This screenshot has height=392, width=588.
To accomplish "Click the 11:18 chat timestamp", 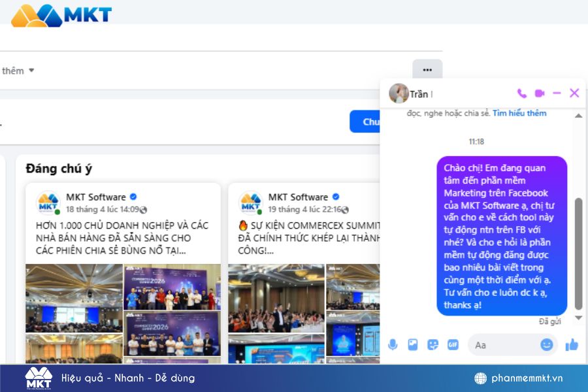I will 476,141.
